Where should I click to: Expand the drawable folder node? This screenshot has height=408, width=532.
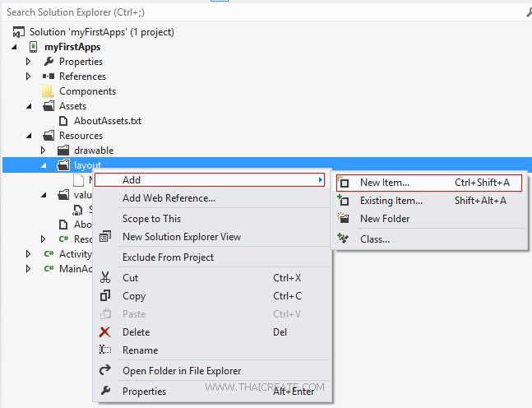43,150
